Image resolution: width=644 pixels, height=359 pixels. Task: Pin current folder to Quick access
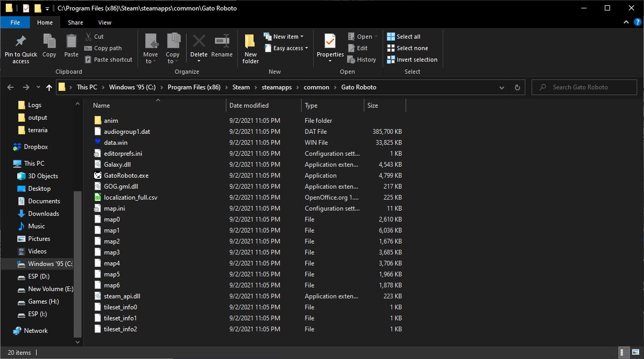[20, 47]
